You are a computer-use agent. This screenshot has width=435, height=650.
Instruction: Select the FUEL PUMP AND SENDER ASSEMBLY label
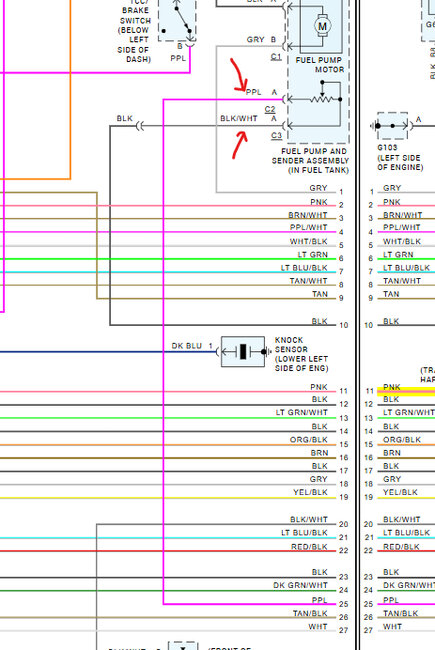311,161
